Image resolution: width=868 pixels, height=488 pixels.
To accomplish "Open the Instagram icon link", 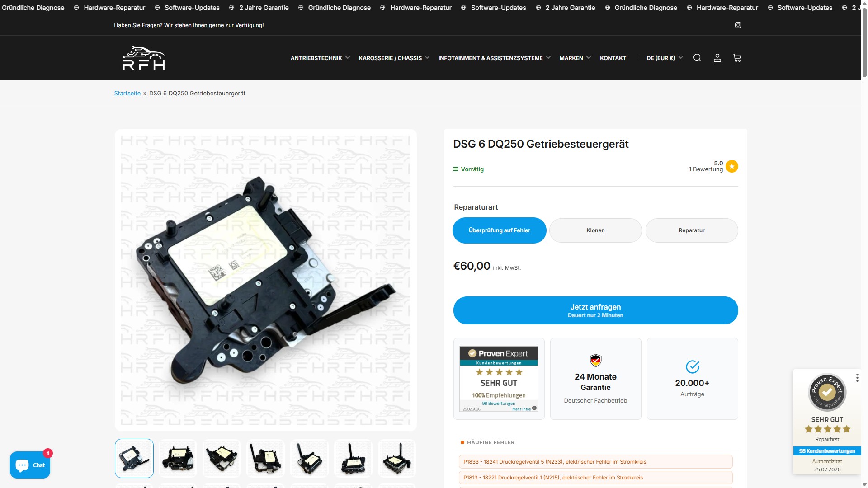I will (x=738, y=25).
